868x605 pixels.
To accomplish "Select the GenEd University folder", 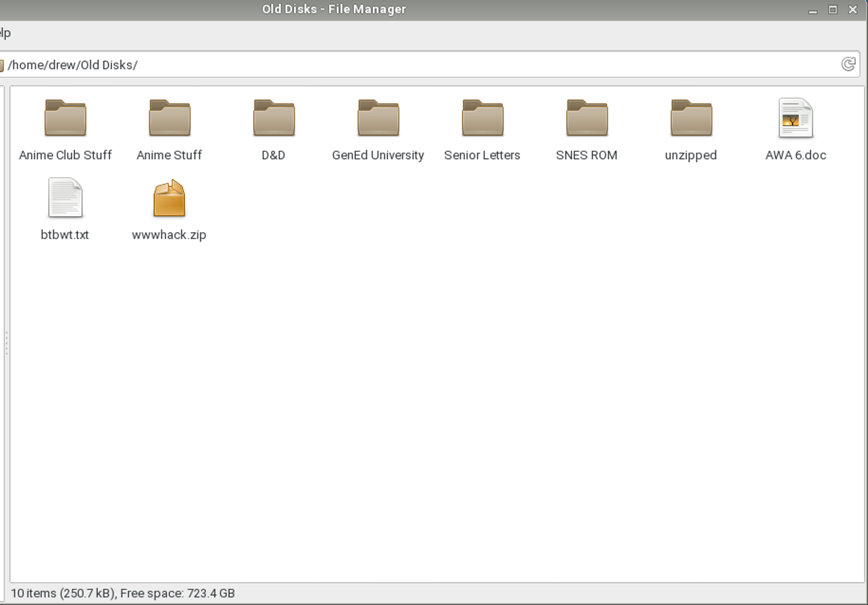I will click(378, 119).
